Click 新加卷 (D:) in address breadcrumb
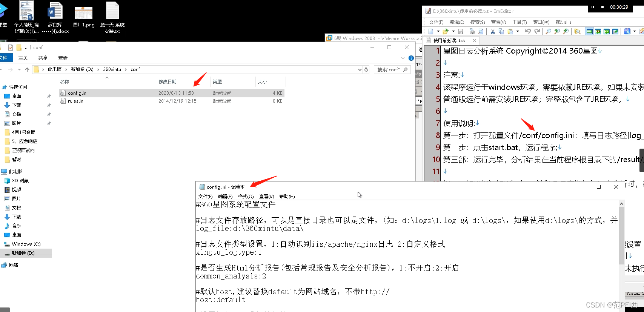This screenshot has width=644, height=312. click(82, 69)
